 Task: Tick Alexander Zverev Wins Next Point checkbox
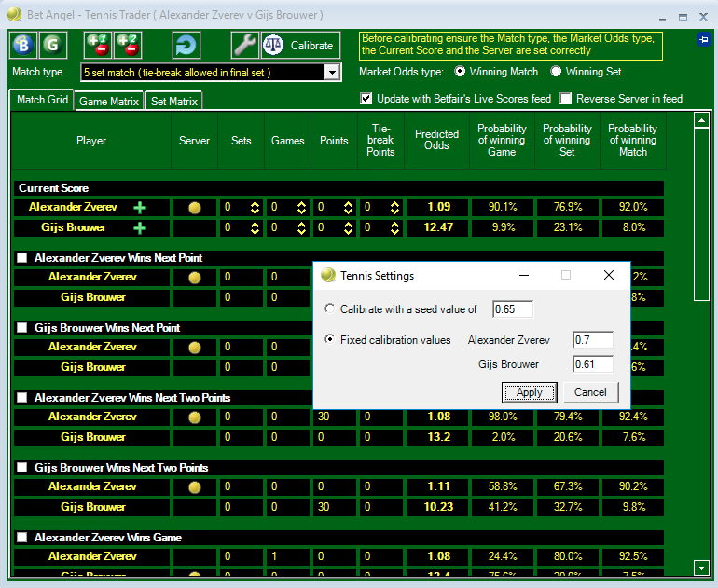coord(22,257)
